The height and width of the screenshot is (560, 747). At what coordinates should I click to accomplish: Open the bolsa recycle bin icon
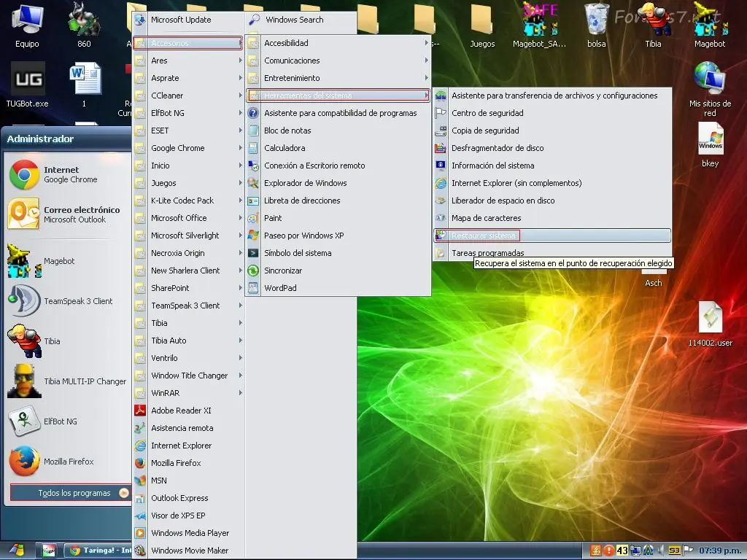tap(597, 26)
